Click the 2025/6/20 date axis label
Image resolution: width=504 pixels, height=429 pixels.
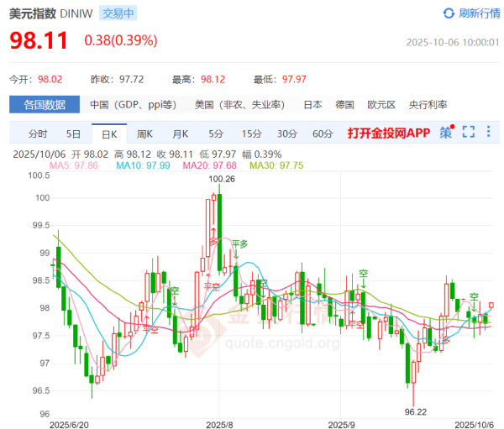coord(69,425)
